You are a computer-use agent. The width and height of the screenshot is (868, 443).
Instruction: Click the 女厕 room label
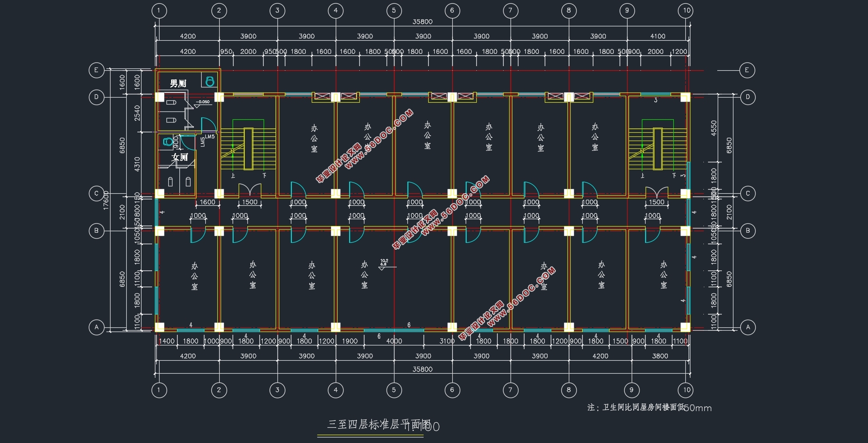180,157
